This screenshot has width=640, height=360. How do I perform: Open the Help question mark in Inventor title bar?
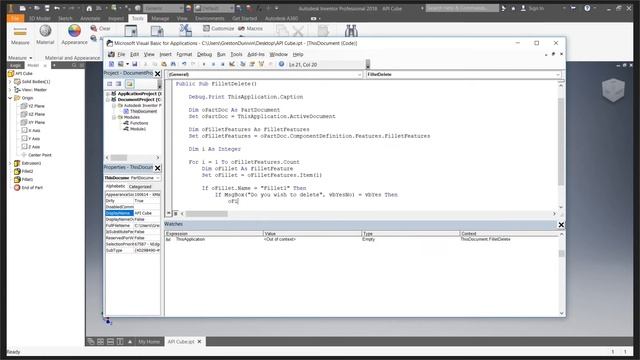587,8
